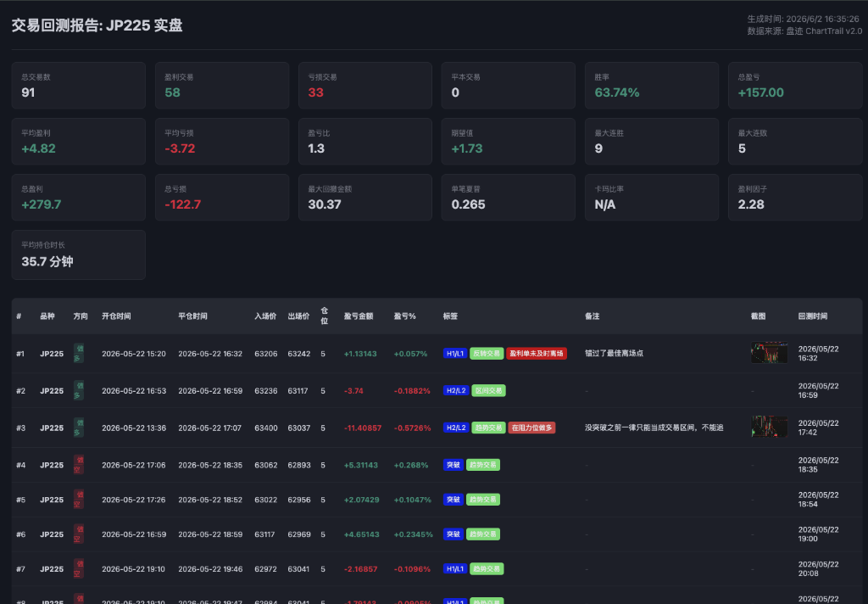Image resolution: width=868 pixels, height=604 pixels.
Task: Click the 数据来源 ChartTrail v2.0 text
Action: point(805,31)
